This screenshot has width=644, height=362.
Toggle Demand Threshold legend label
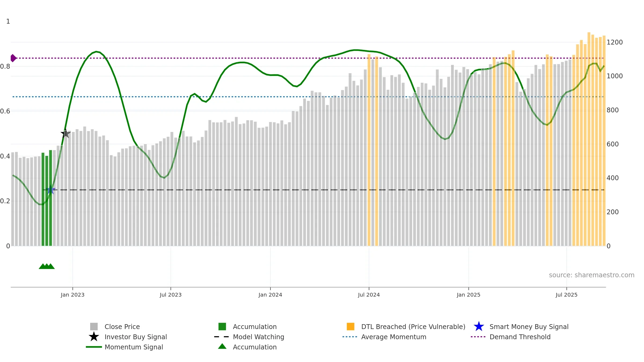pos(520,337)
